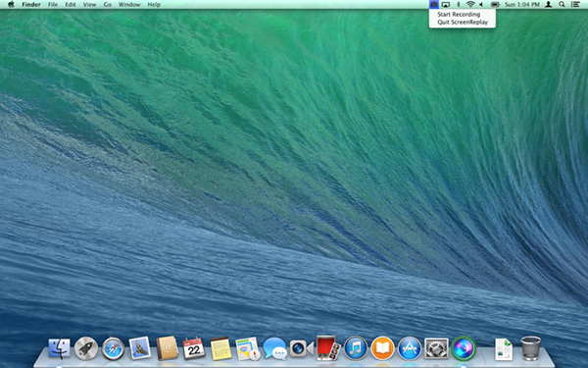This screenshot has height=368, width=588.
Task: Open Messages speech bubble icon
Action: 274,348
